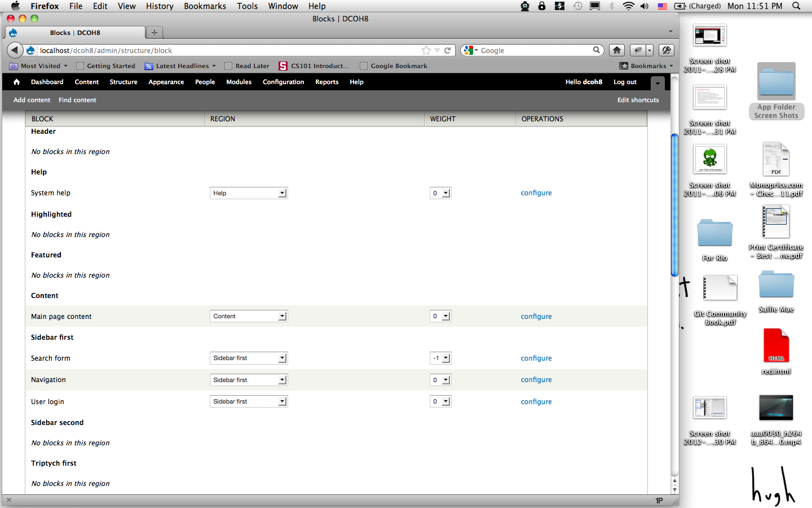The width and height of the screenshot is (812, 508).
Task: Click the Home icon on the Firefox toolbar
Action: tap(616, 50)
